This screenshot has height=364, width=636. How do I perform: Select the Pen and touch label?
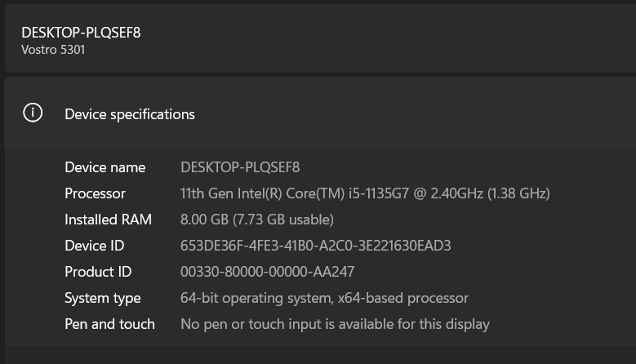pos(109,324)
